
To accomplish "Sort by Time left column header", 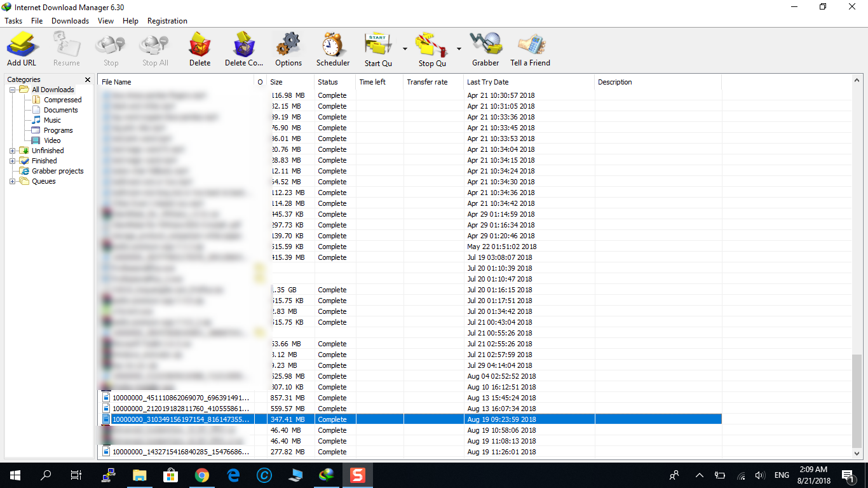I will [x=379, y=82].
